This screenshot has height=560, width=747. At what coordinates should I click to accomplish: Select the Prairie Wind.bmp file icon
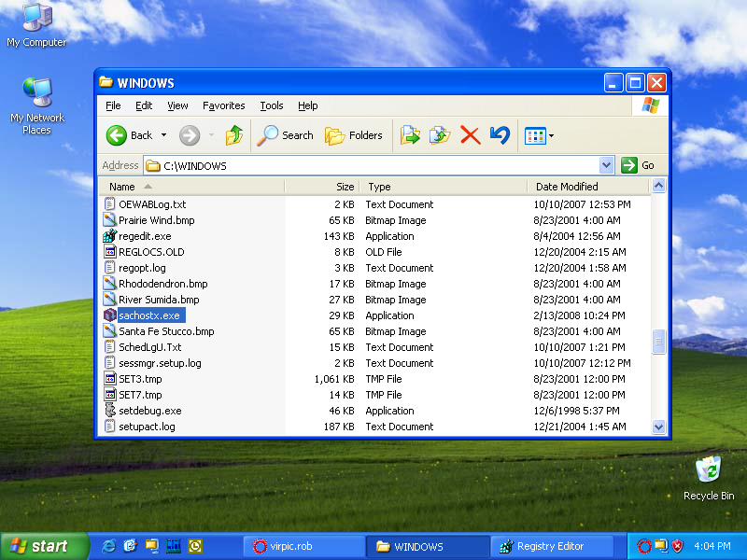[x=110, y=220]
